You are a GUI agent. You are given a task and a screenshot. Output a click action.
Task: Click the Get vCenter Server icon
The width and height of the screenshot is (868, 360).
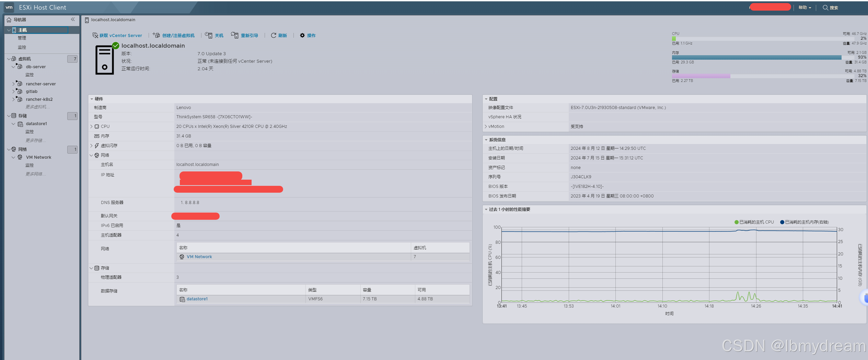click(x=95, y=35)
